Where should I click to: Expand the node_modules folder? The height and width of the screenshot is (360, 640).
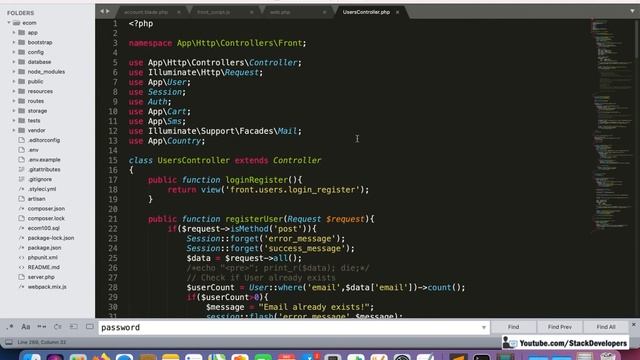tap(14, 72)
